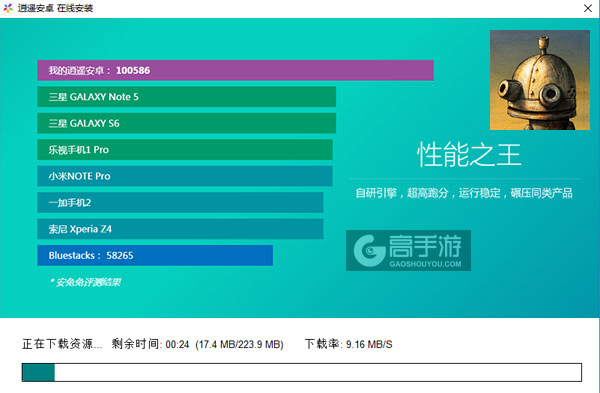
Task: Click the 安兔兔评测结果 footnote
Action: pyautogui.click(x=85, y=282)
